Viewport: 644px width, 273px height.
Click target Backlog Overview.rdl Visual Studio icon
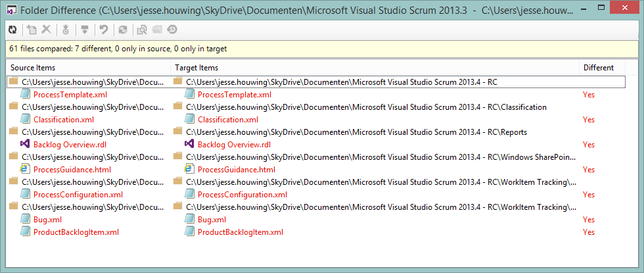[x=189, y=144]
